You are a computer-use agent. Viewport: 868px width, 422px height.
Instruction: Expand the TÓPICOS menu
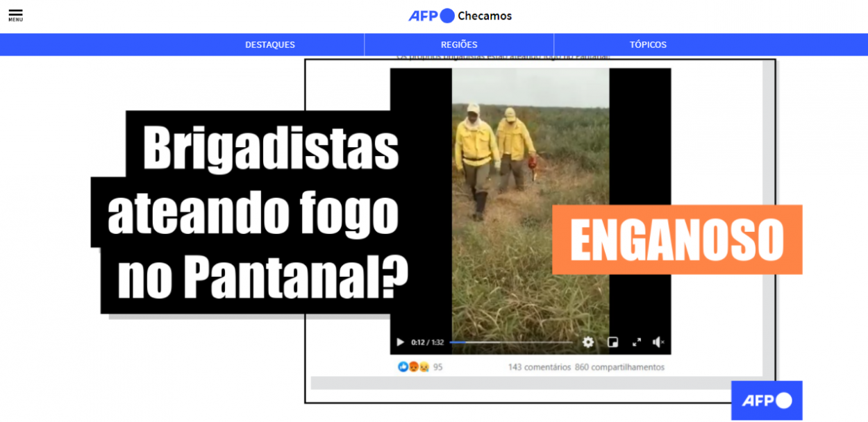pos(647,44)
